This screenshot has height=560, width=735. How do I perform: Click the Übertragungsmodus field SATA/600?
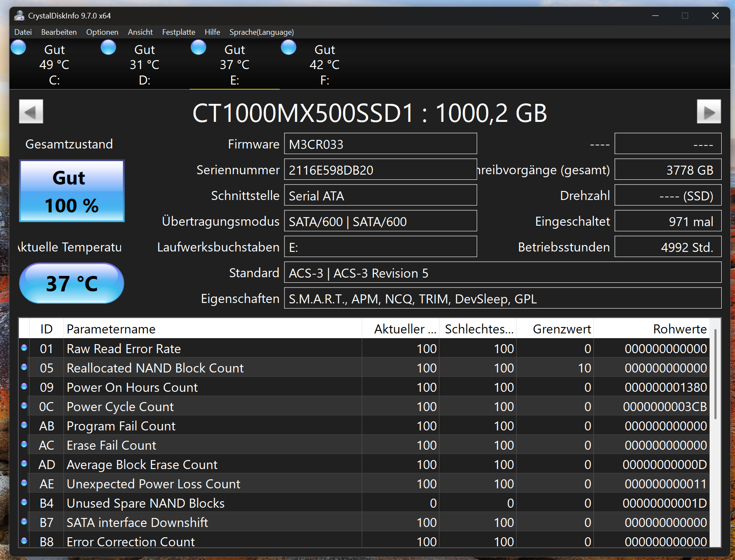point(381,221)
